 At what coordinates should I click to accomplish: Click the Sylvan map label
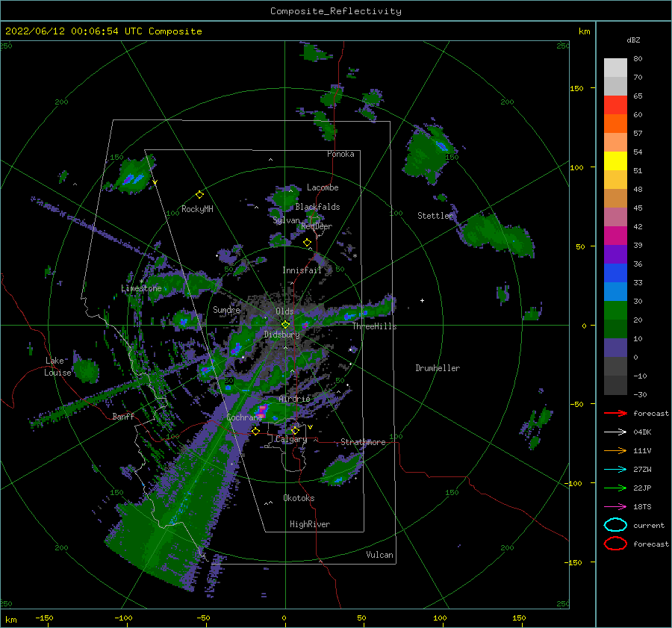286,220
